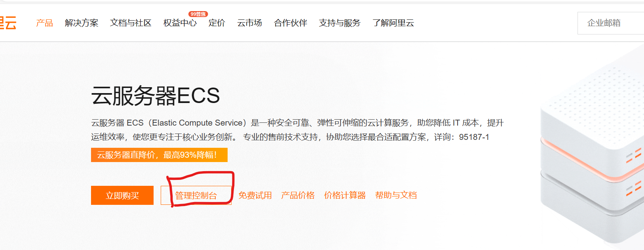The image size is (644, 250).
Task: Click the 免费试用 link
Action: click(255, 195)
